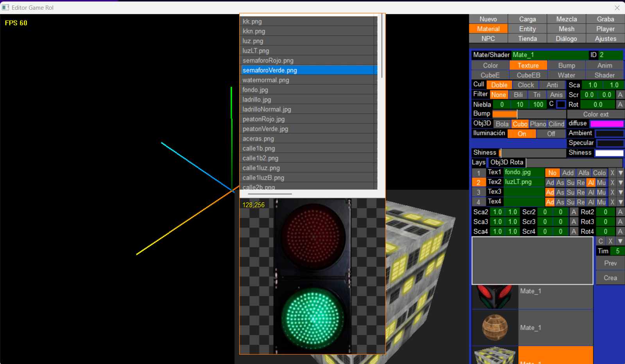This screenshot has width=625, height=364.
Task: Click the C button above the Tim field
Action: point(600,241)
